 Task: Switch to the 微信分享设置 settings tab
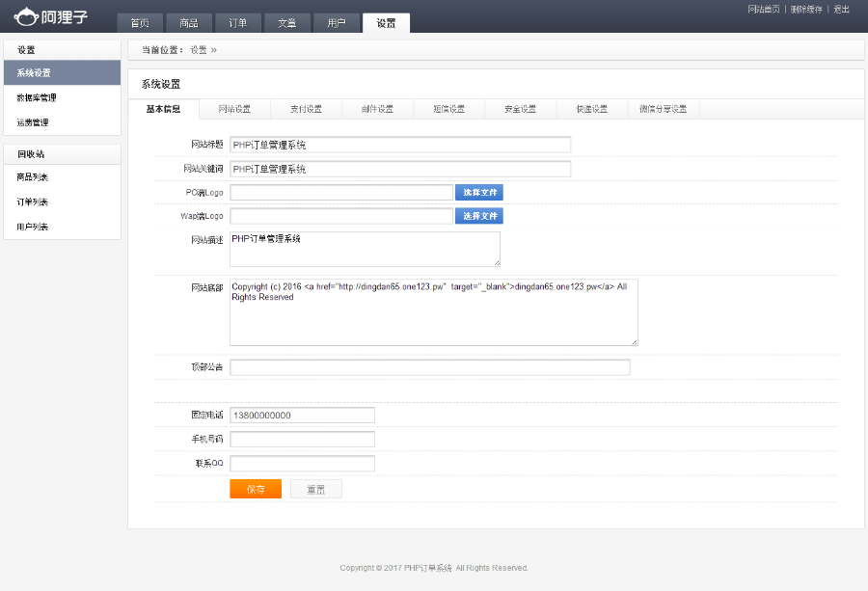664,109
